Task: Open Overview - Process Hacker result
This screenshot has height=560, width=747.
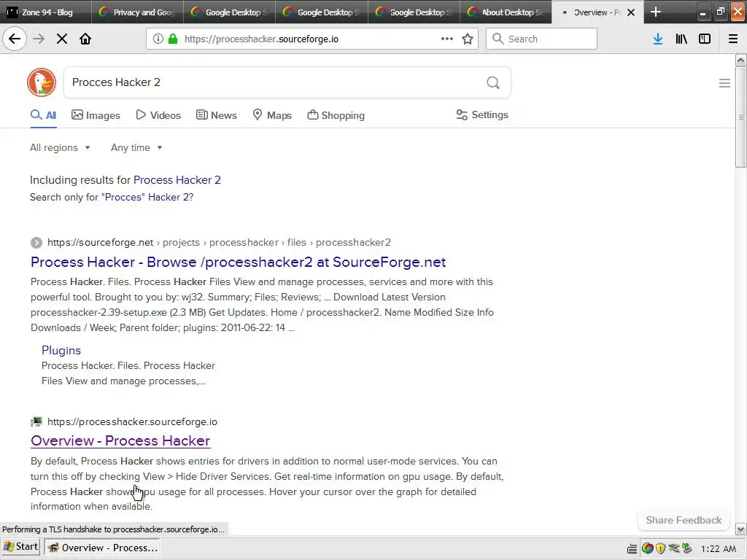Action: pos(120,441)
